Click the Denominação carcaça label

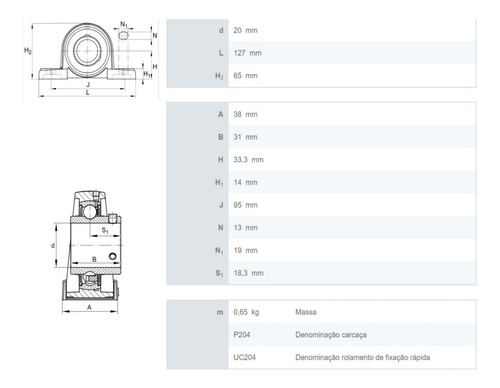(331, 335)
